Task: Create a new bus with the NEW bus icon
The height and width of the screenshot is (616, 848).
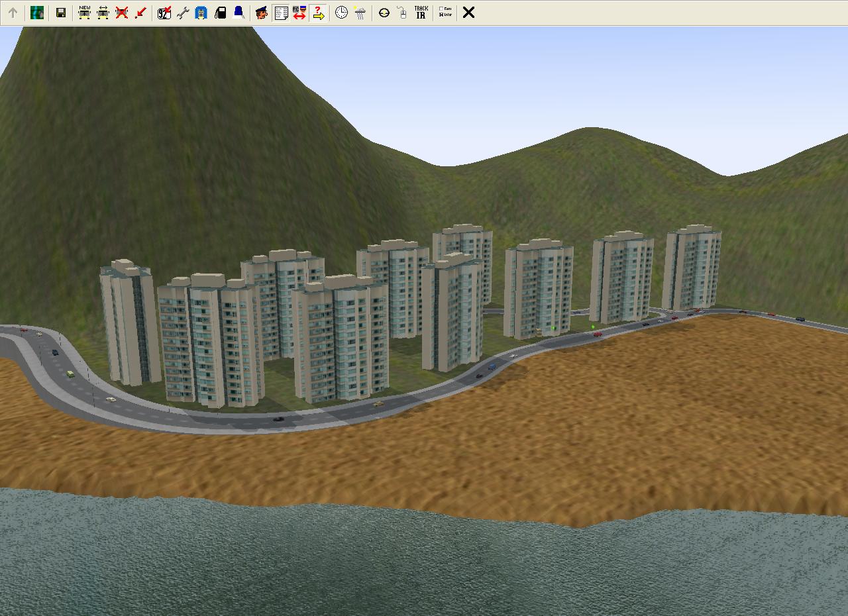Action: (x=84, y=13)
